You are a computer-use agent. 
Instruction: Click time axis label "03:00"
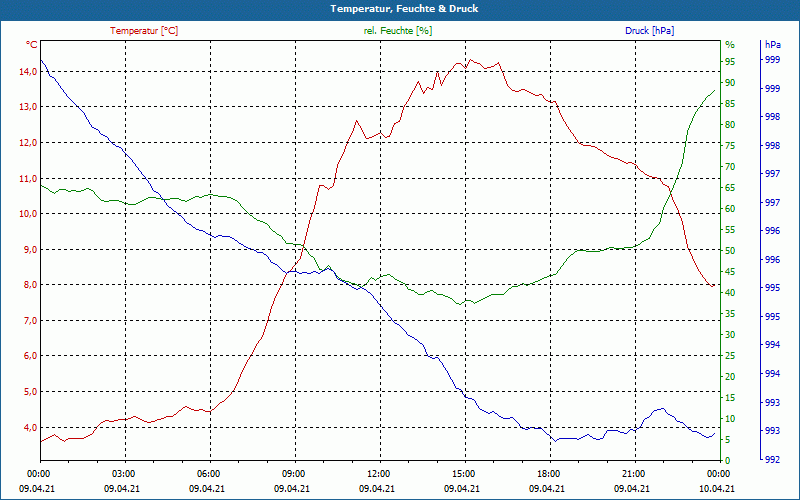pyautogui.click(x=122, y=473)
